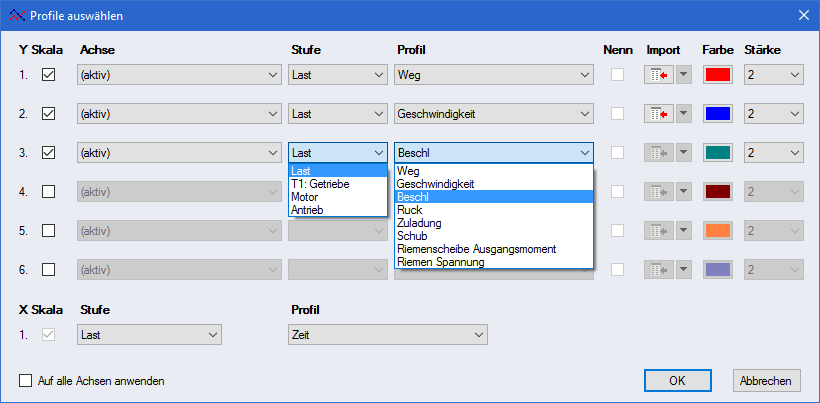The width and height of the screenshot is (820, 403).
Task: Open the X Skala Profil 'Zeit' dropdown
Action: [478, 335]
